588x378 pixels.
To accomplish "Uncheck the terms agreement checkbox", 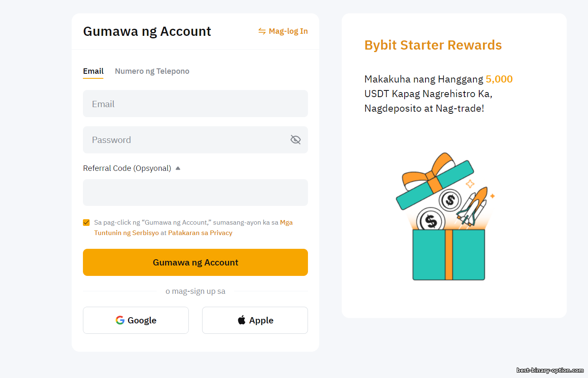I will 86,223.
